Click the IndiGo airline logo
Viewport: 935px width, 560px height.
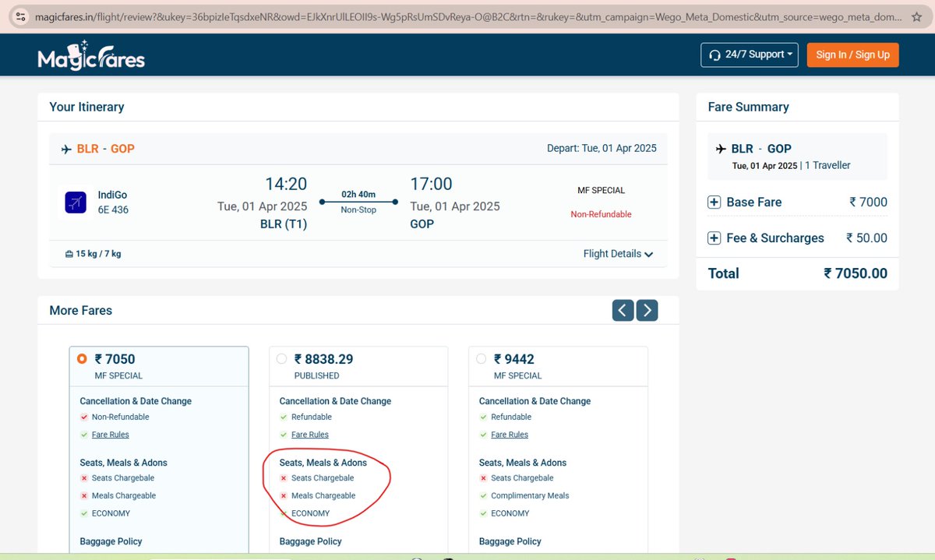[76, 203]
